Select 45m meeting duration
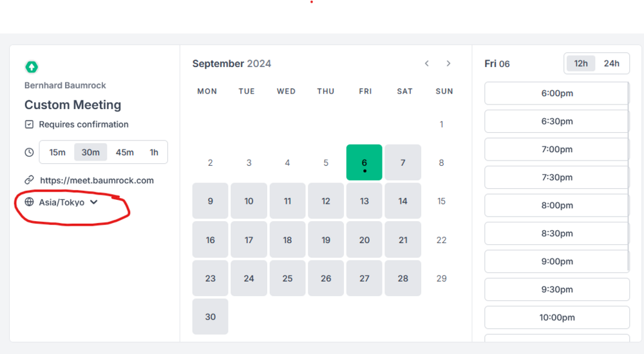 tap(125, 152)
